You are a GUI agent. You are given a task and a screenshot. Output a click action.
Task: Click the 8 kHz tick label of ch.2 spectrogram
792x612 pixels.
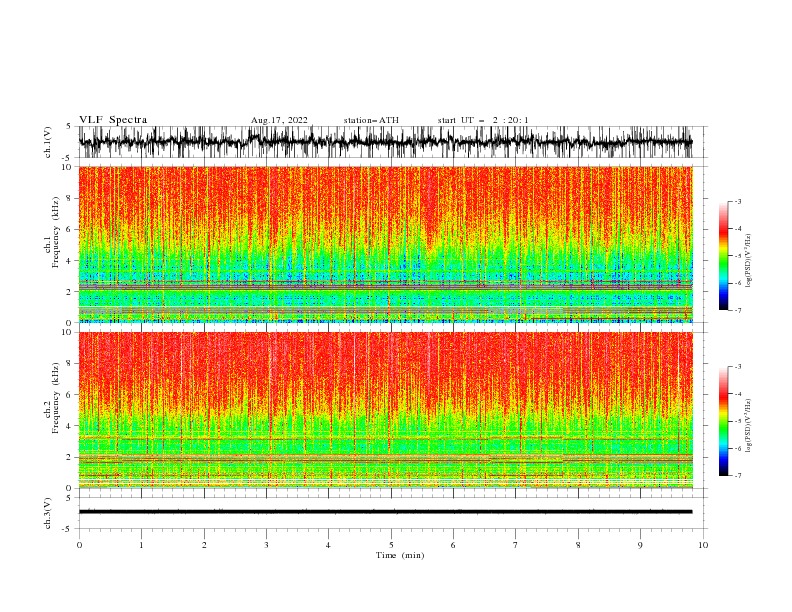(x=69, y=364)
